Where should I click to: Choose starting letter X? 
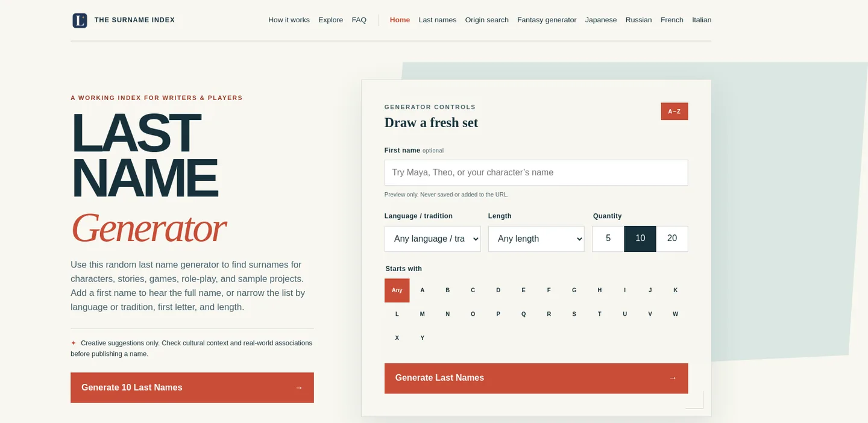coord(397,338)
